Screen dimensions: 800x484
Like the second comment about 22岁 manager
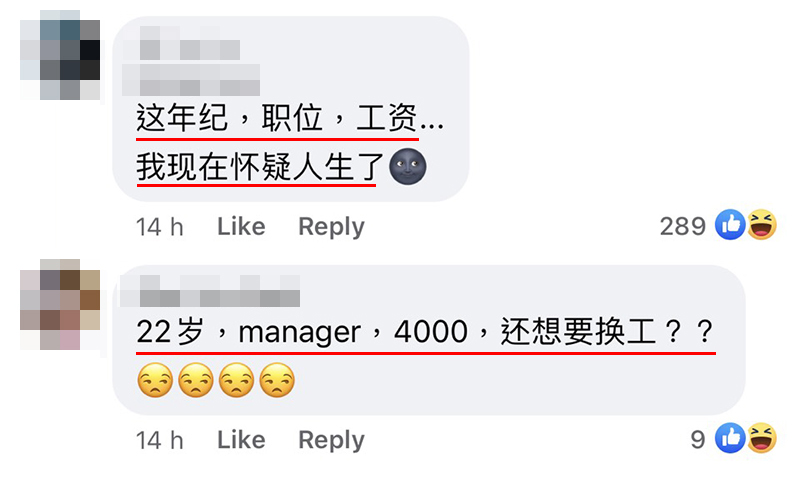click(241, 440)
